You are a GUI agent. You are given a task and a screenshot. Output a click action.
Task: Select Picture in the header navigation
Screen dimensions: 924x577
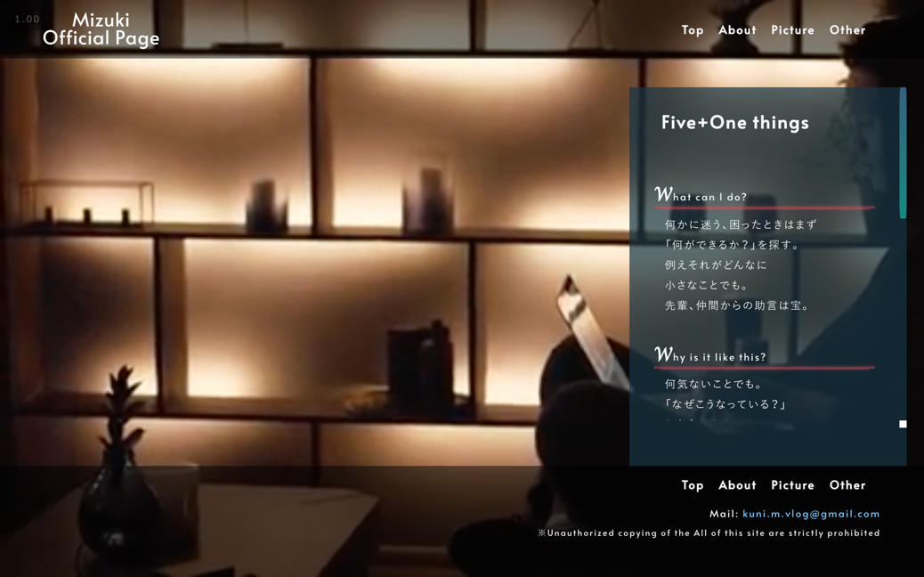click(x=792, y=30)
